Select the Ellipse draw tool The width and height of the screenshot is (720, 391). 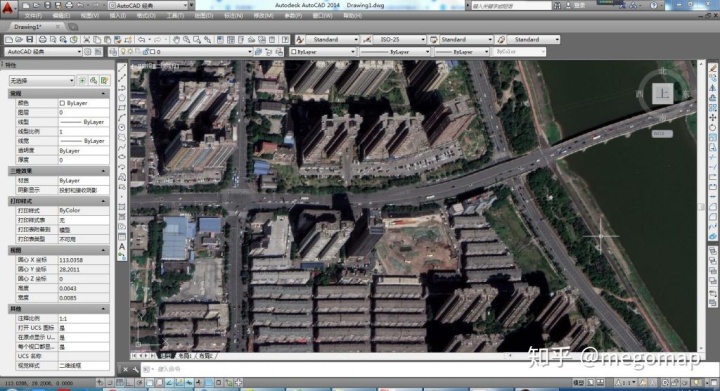pos(122,157)
